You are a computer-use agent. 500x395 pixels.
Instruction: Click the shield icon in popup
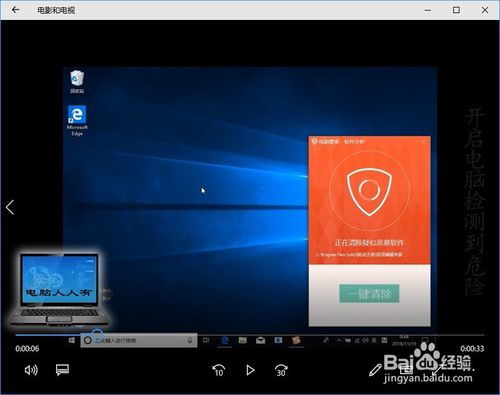tap(369, 192)
